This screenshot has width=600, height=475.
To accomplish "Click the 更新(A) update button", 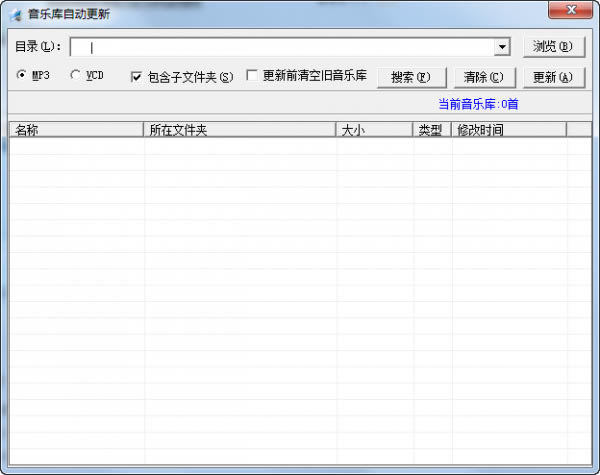I will click(x=554, y=78).
